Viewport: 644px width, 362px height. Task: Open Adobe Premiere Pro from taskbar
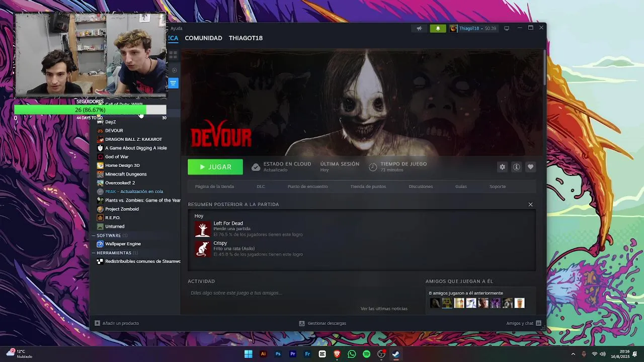coord(293,354)
